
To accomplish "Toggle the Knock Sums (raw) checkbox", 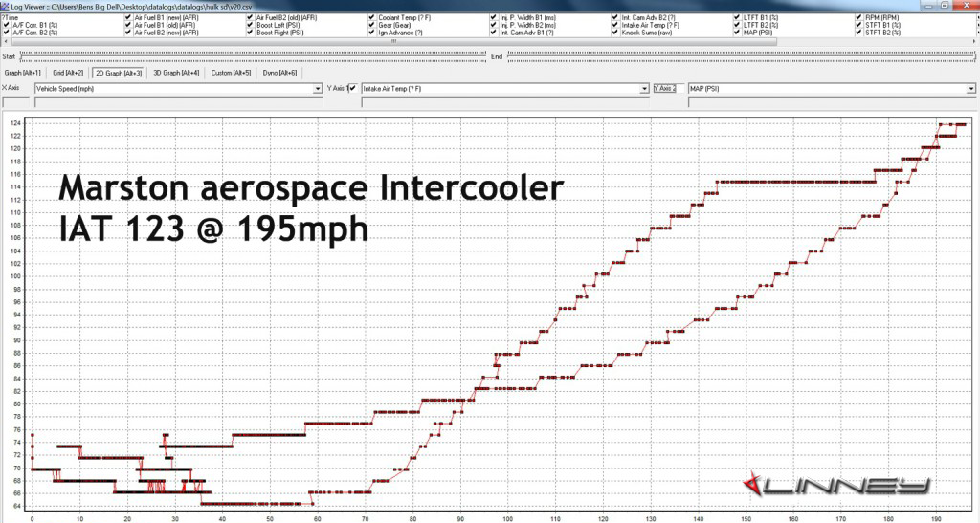I will [615, 33].
